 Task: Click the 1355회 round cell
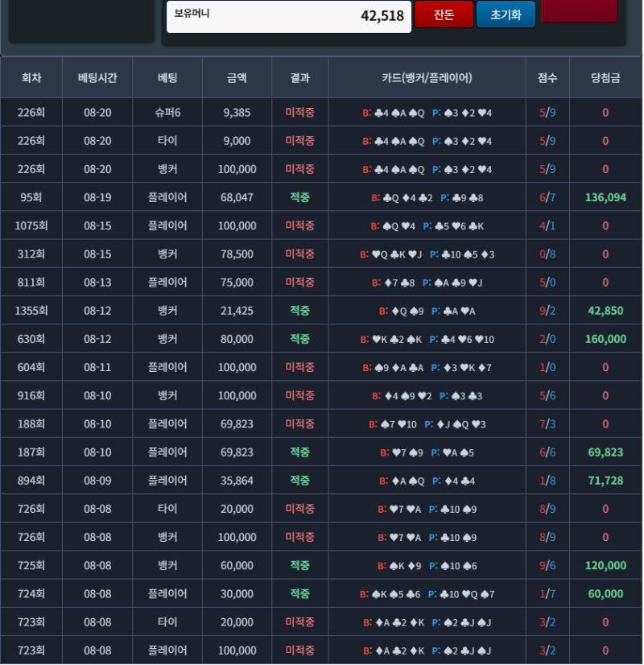point(31,311)
